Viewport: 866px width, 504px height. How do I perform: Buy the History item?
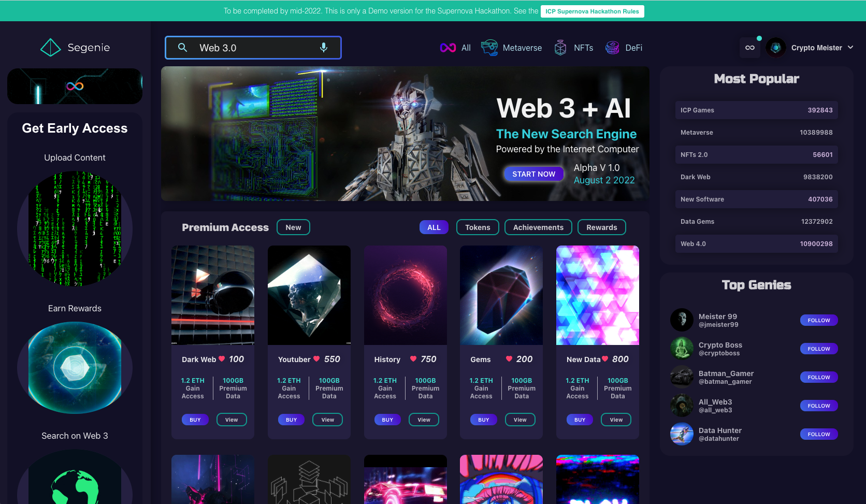pyautogui.click(x=388, y=420)
